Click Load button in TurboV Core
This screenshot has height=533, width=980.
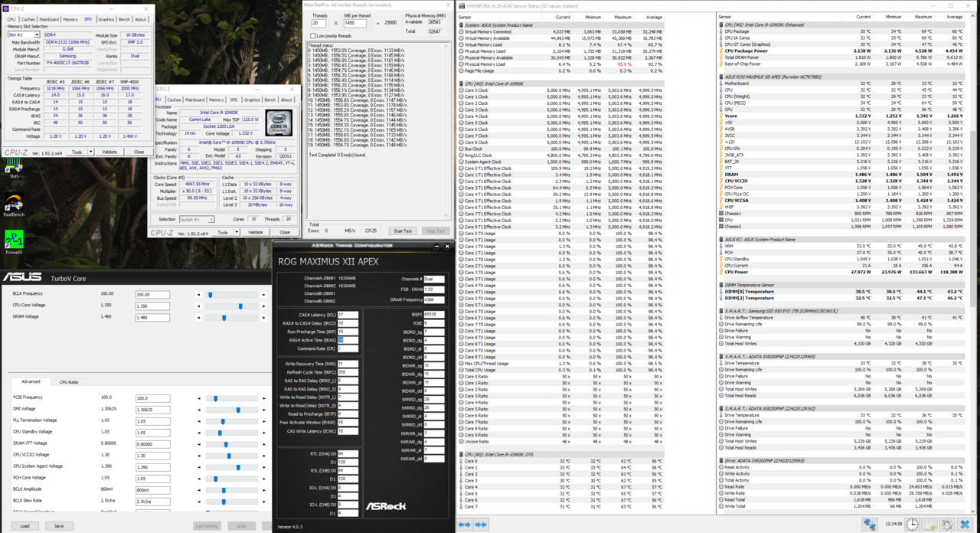tap(24, 526)
